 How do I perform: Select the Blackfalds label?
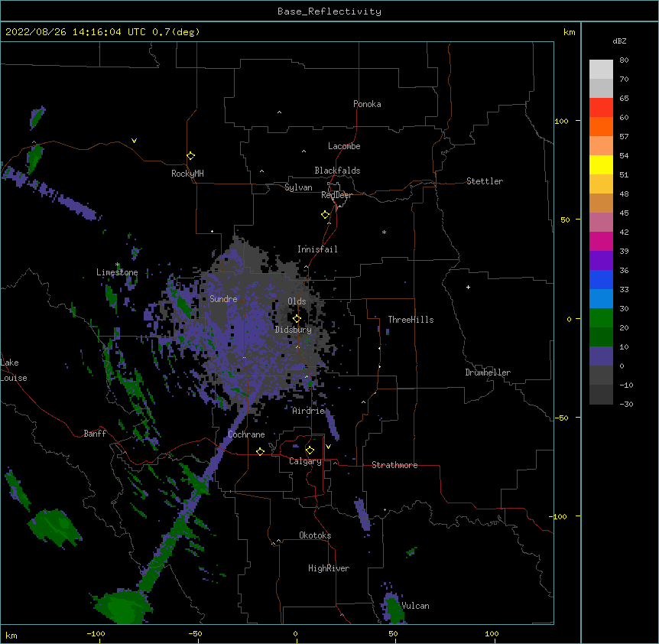pos(337,171)
